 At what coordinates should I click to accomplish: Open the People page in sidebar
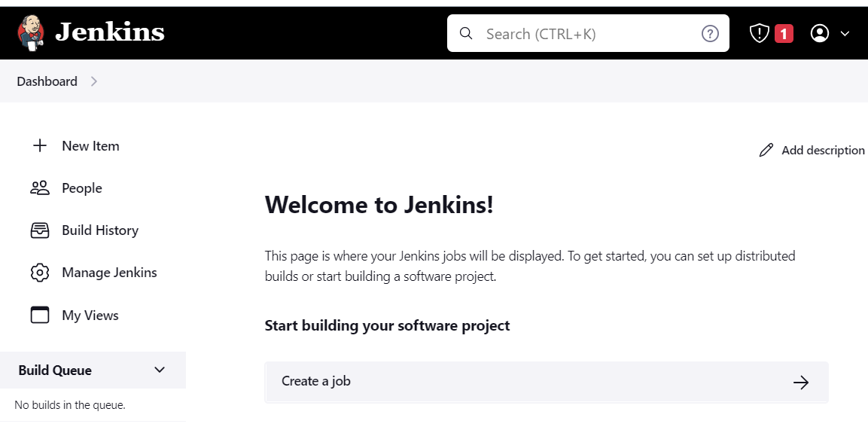(x=82, y=188)
